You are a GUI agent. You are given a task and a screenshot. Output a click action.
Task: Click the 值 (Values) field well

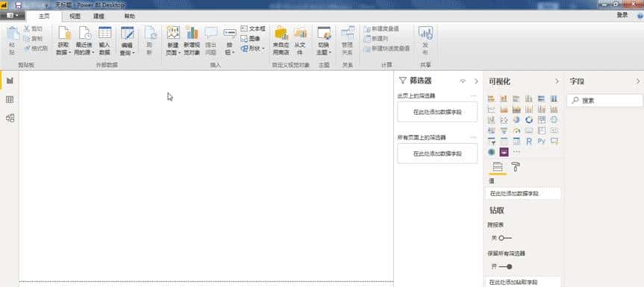coord(523,194)
